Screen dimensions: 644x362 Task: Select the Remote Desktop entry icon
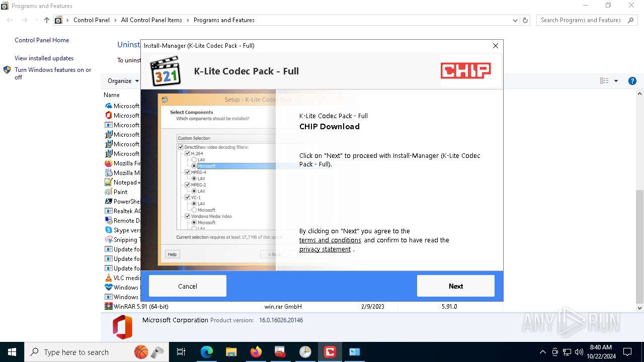(108, 221)
